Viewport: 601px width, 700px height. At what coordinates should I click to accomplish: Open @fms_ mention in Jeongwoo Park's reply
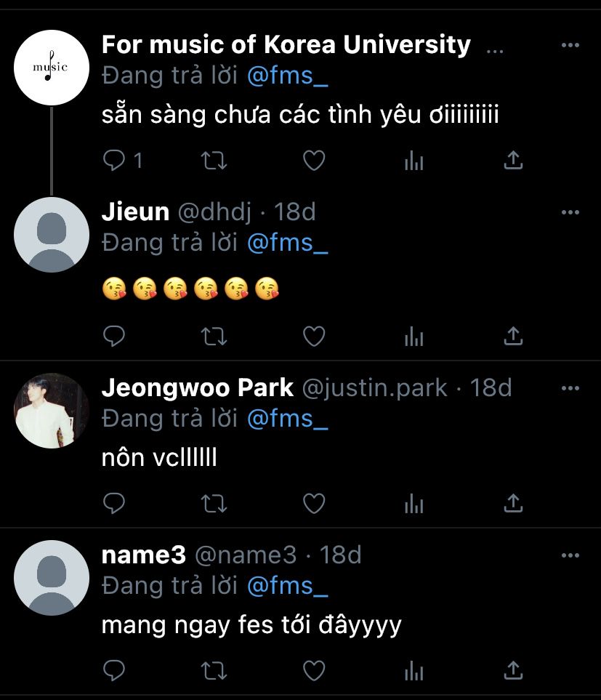click(288, 419)
